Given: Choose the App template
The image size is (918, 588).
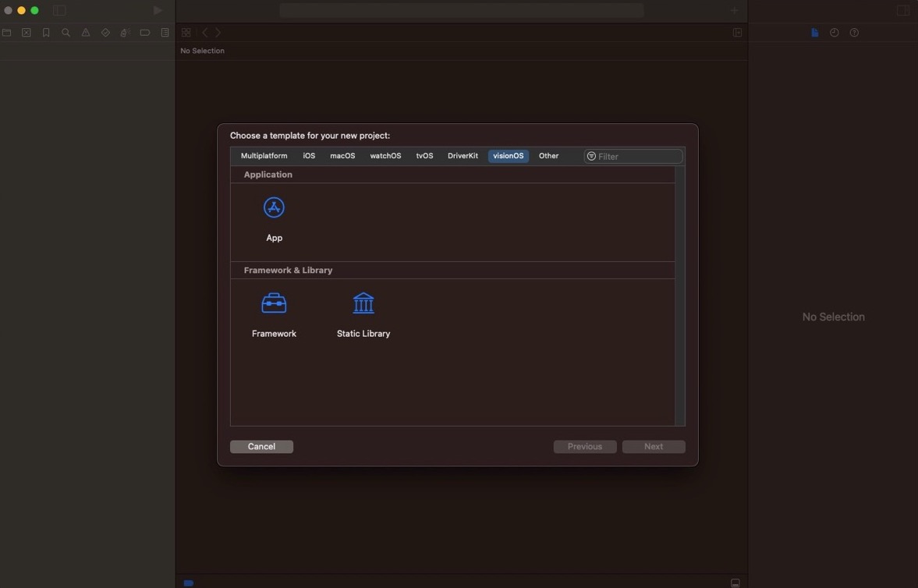Looking at the screenshot, I should (274, 220).
